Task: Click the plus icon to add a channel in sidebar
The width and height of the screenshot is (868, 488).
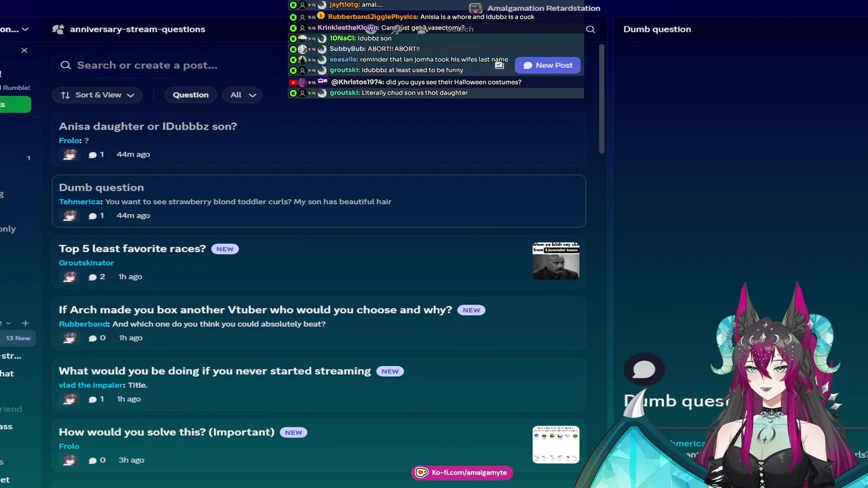Action: click(x=25, y=323)
